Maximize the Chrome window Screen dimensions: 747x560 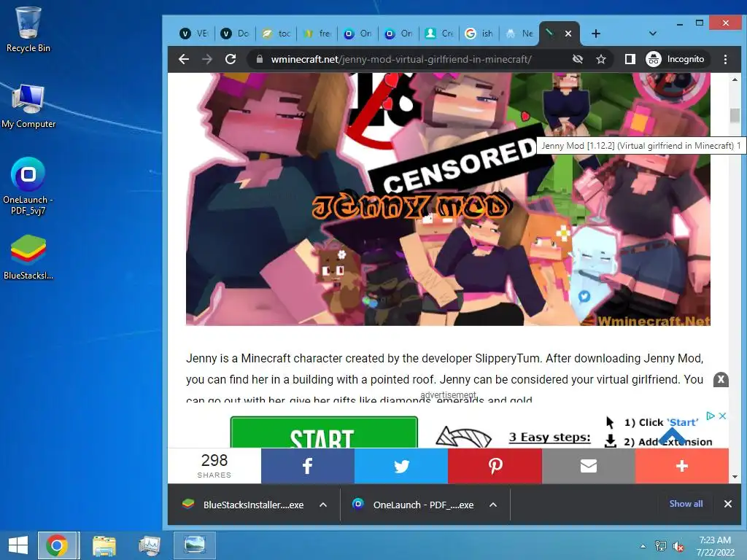click(x=700, y=23)
